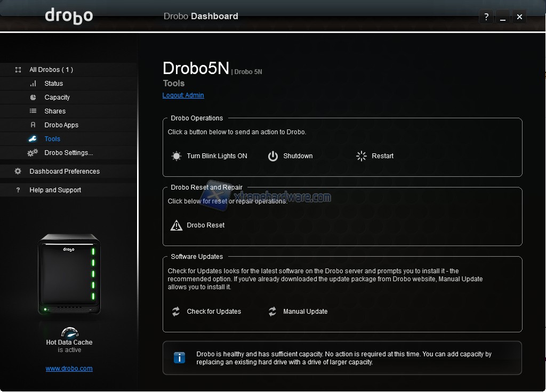Select All Drobos in the sidebar

[51, 70]
